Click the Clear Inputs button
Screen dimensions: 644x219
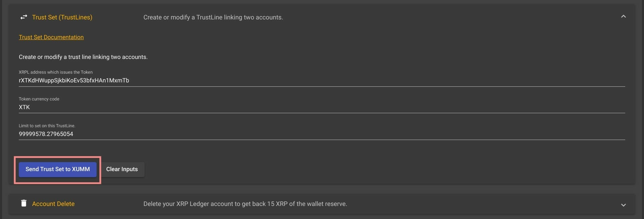122,169
